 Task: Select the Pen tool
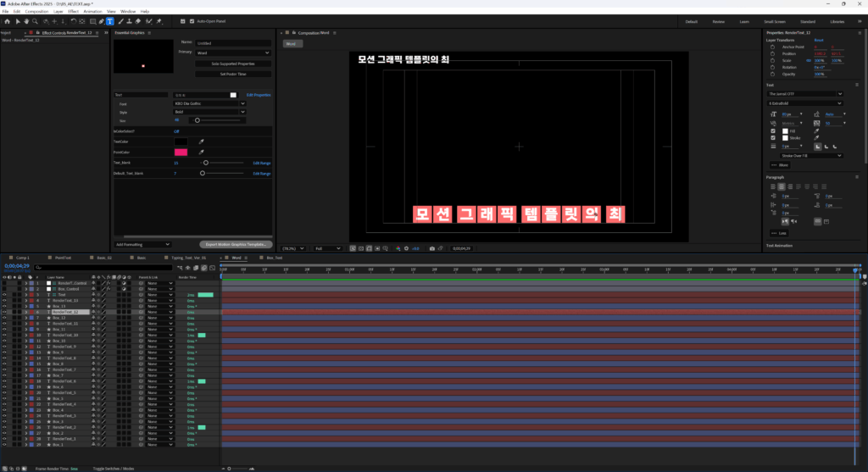[x=102, y=21]
